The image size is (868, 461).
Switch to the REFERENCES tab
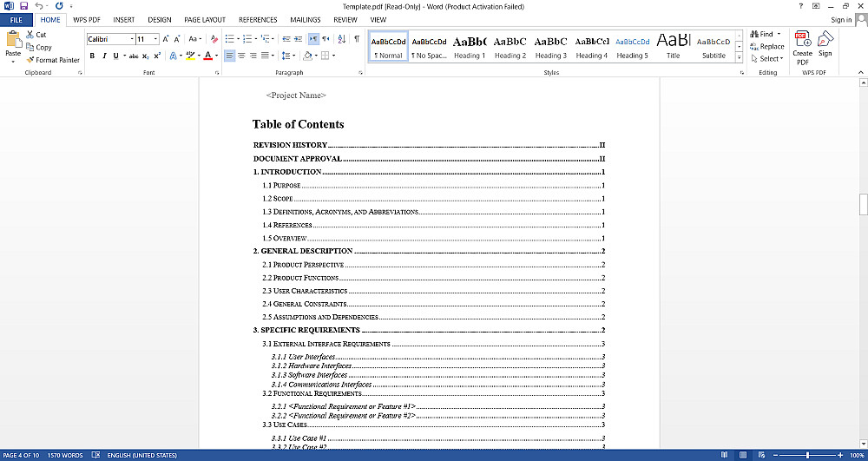pos(258,20)
